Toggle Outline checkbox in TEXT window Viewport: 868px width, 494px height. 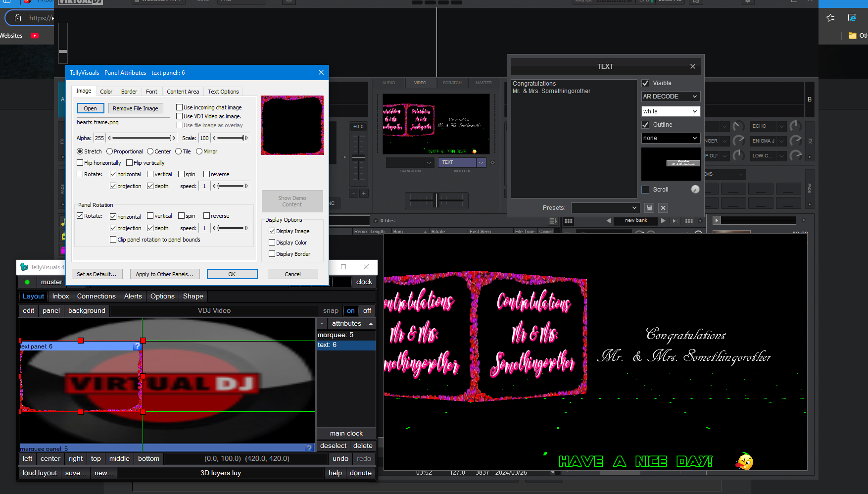(645, 125)
